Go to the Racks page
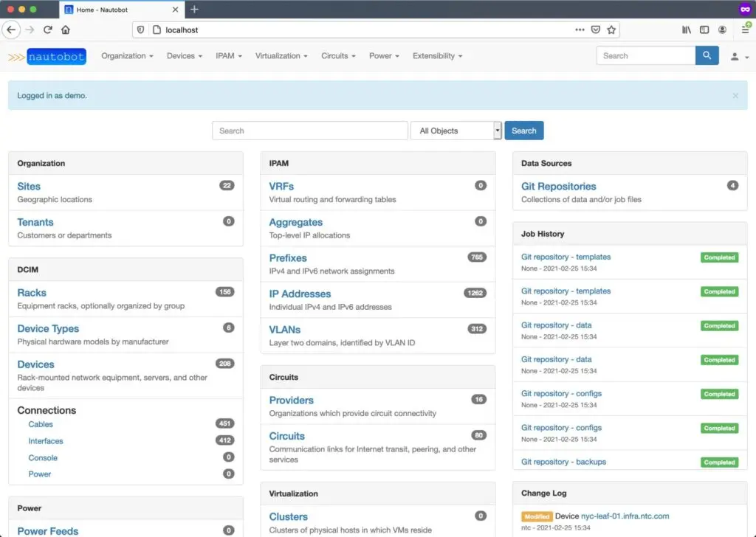Image resolution: width=756 pixels, height=537 pixels. [32, 293]
